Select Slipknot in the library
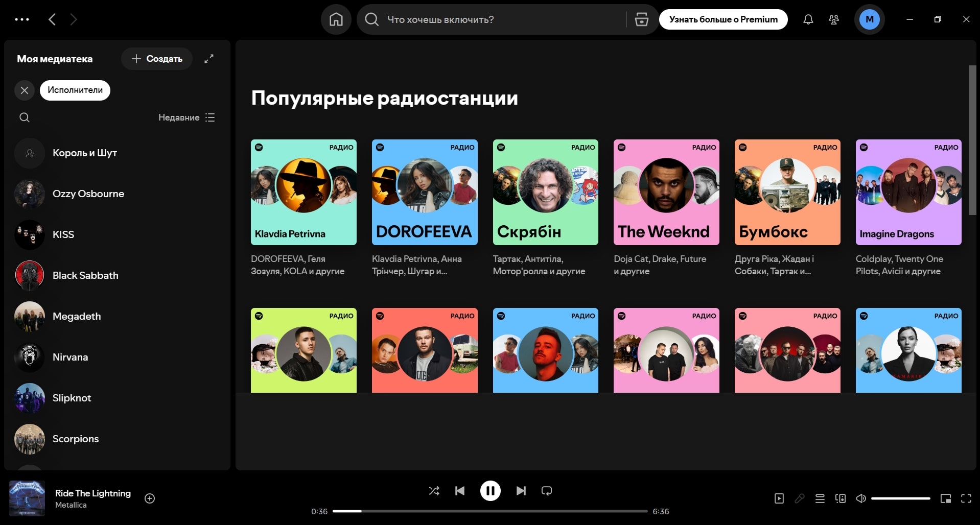 point(118,398)
